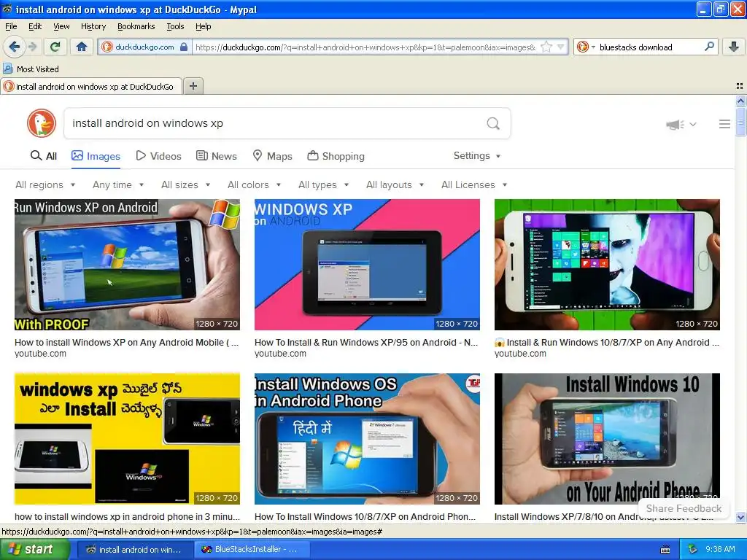
Task: Open link How to install Windows XP on Any Android Mobile
Action: tap(127, 343)
